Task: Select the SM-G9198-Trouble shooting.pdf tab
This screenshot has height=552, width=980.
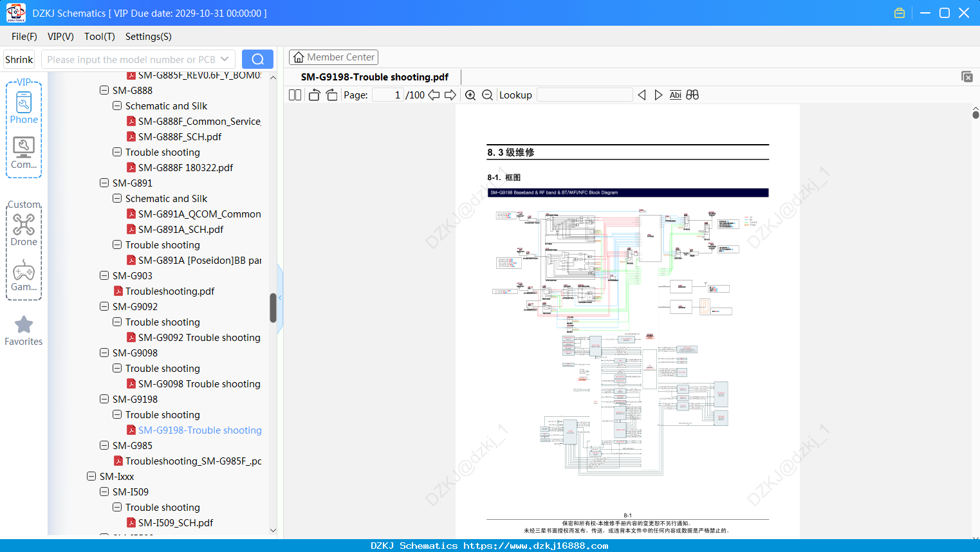Action: tap(374, 77)
